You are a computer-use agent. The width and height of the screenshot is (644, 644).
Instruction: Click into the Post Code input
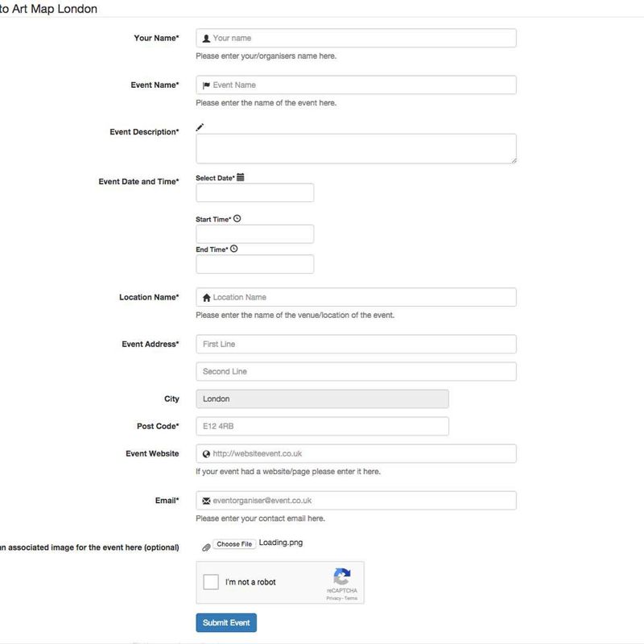pyautogui.click(x=322, y=427)
